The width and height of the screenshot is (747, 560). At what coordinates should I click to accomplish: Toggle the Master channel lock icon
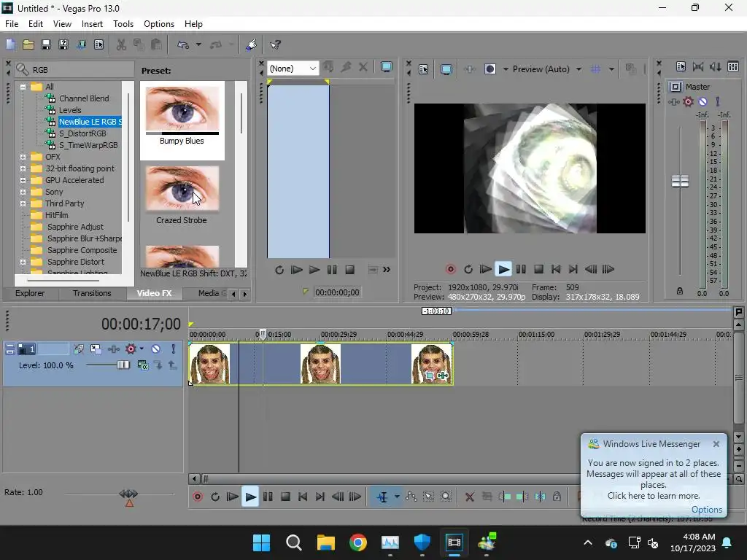point(680,291)
